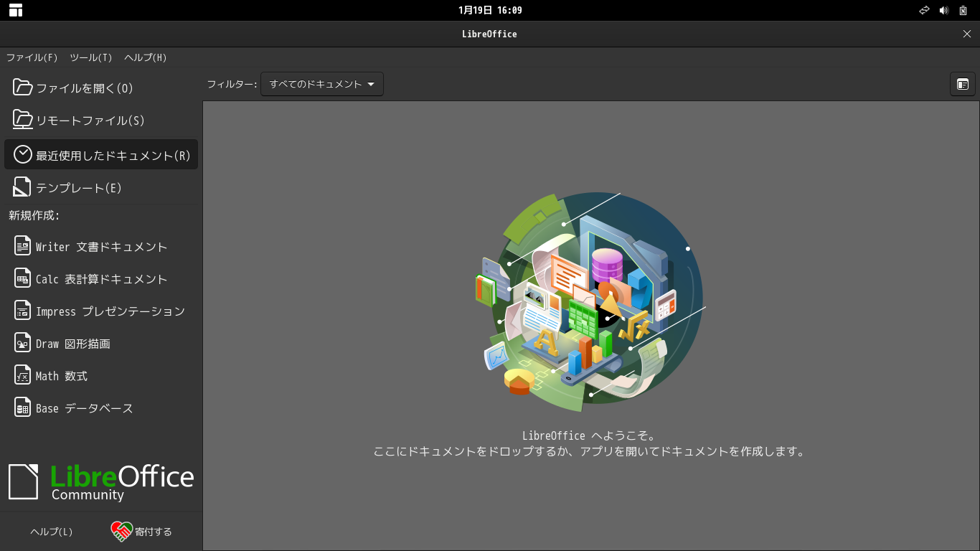Click the ファイルを開く(O) folder button
This screenshot has width=980, height=551.
tap(101, 88)
